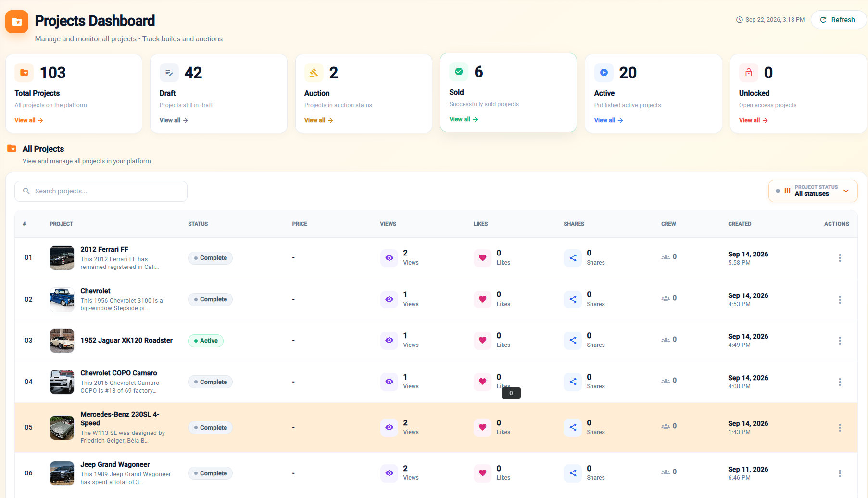Screen dimensions: 868x498
Task: Click the crew icon for Chevrolet COPO Camaro
Action: (666, 381)
